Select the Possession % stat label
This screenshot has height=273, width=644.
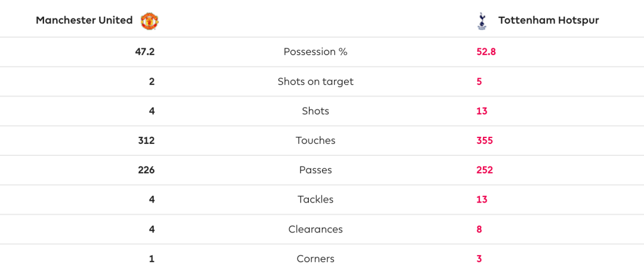click(315, 52)
